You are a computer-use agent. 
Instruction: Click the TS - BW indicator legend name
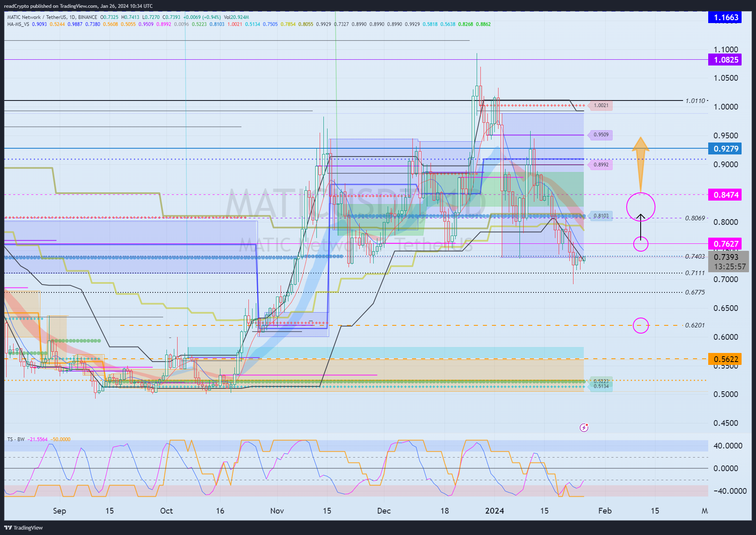[x=16, y=439]
